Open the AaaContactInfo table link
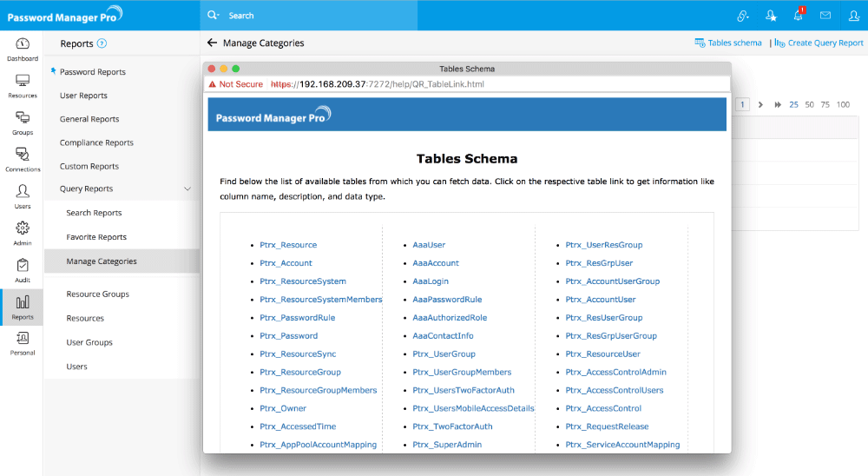 pos(443,336)
